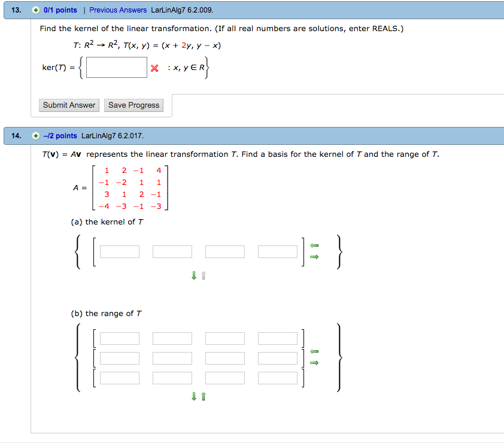Click the ker(T) answer input box

[x=117, y=67]
